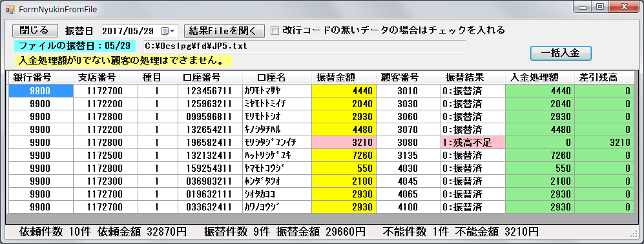Click the 種目 column header
This screenshot has height=244, width=644.
tap(158, 77)
